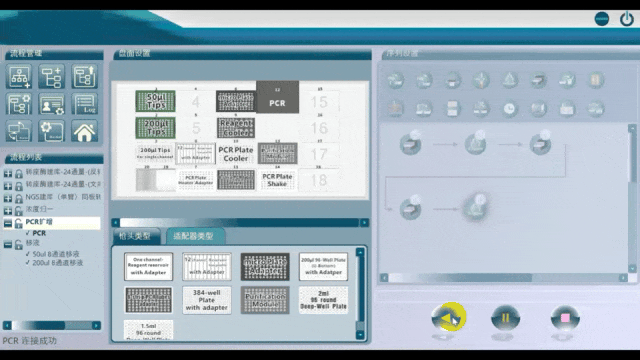Toggle the lock icon beside 浓度归一
This screenshot has width=640, height=360.
[x=18, y=211]
